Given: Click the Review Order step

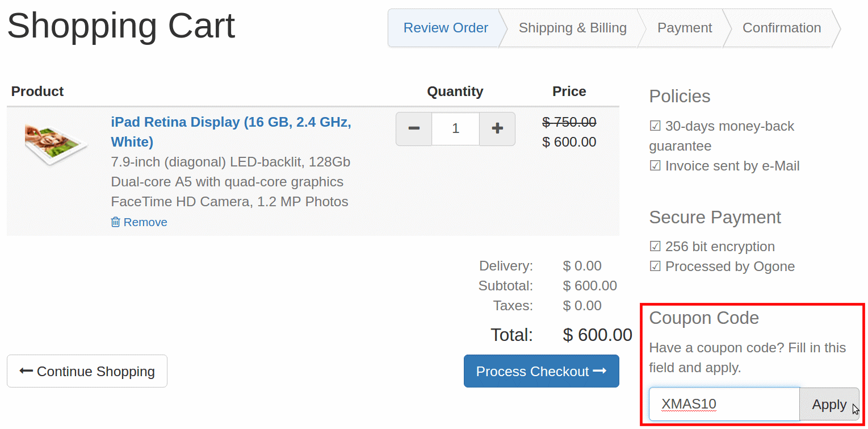Looking at the screenshot, I should [x=446, y=28].
